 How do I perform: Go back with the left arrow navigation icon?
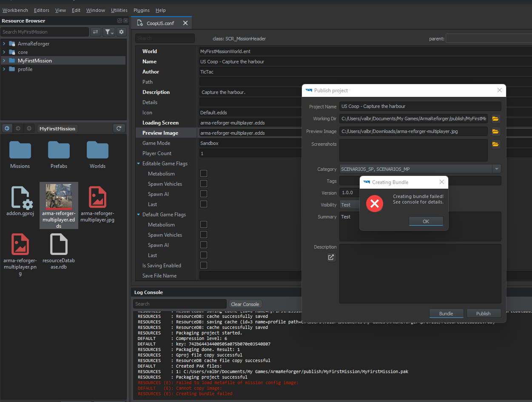(x=7, y=128)
